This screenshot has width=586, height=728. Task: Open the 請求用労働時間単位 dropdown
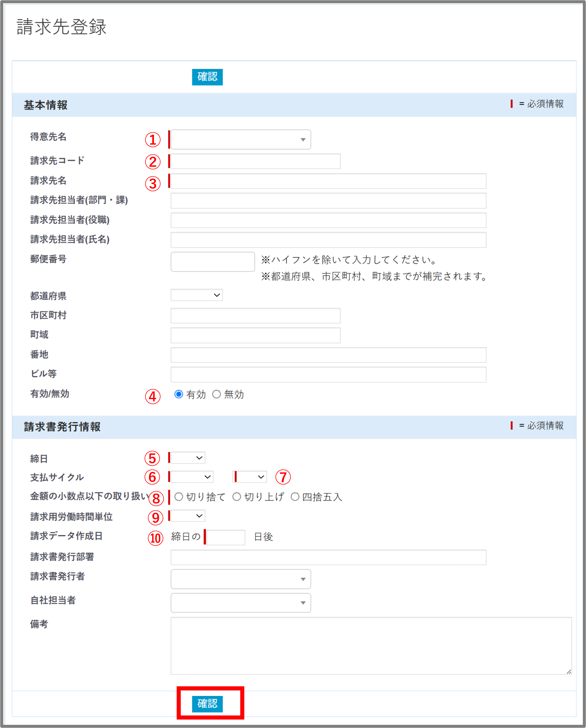point(188,516)
